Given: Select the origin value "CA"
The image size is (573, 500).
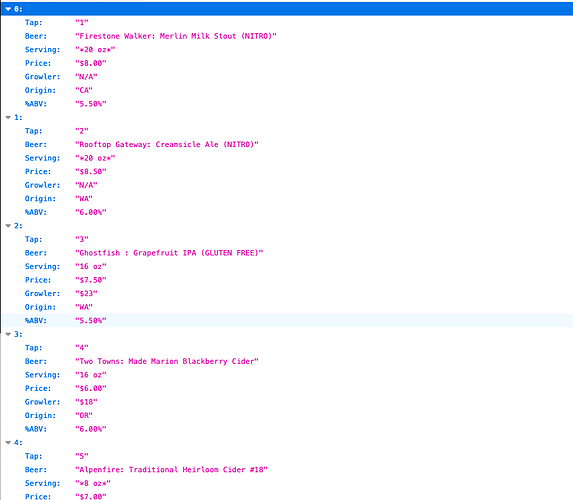Looking at the screenshot, I should click(x=84, y=90).
